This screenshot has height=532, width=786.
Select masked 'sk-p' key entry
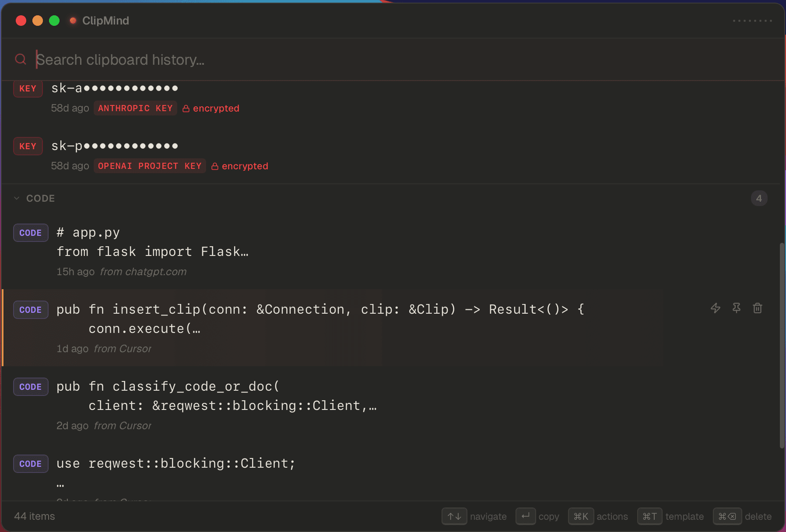(x=115, y=146)
